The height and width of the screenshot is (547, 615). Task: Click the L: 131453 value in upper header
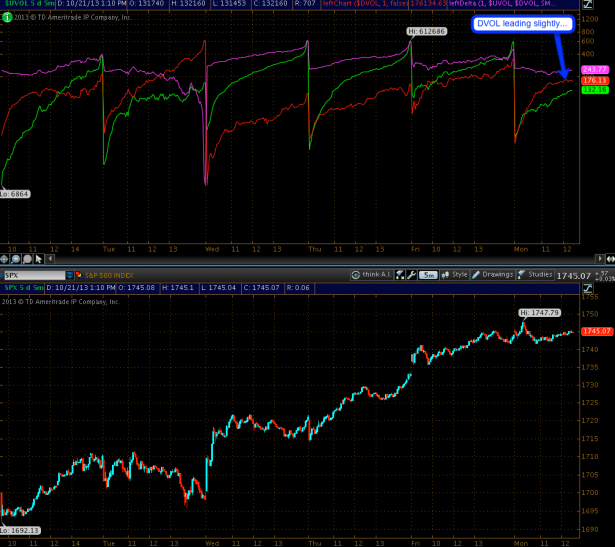coord(229,4)
